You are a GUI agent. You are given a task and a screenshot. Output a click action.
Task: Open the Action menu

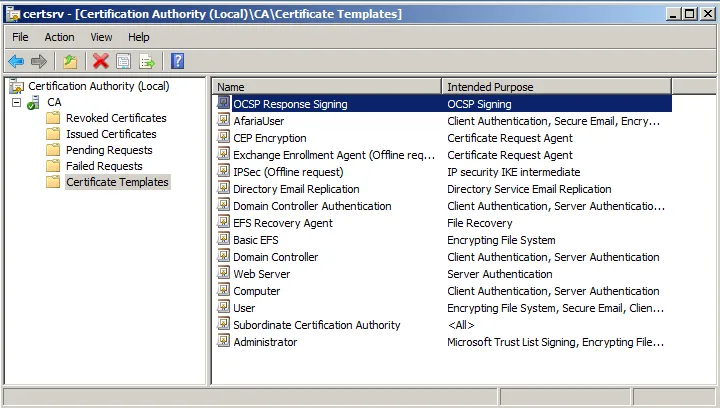59,37
